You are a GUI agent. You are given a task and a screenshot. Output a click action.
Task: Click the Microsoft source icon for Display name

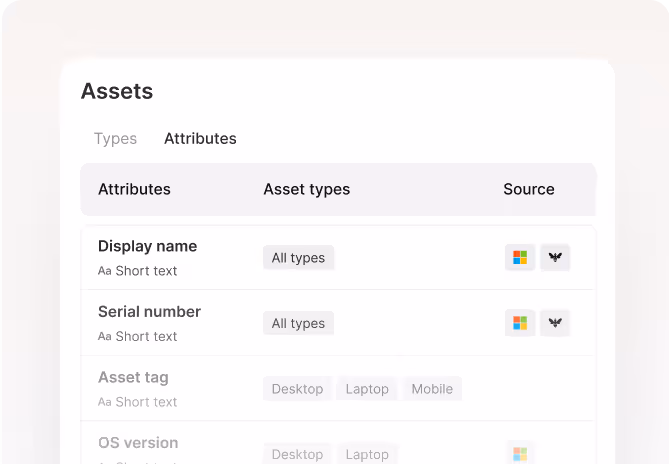tap(520, 257)
